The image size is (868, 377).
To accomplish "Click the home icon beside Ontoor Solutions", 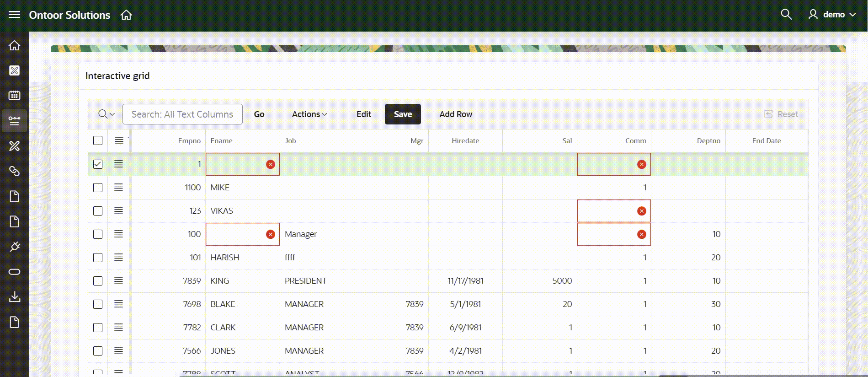I will (126, 15).
